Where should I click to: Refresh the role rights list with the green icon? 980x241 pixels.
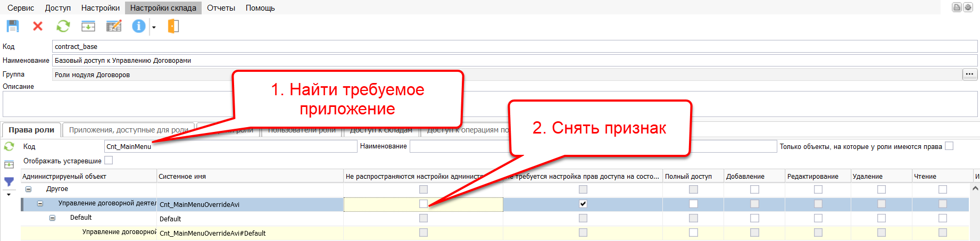pyautogui.click(x=9, y=146)
